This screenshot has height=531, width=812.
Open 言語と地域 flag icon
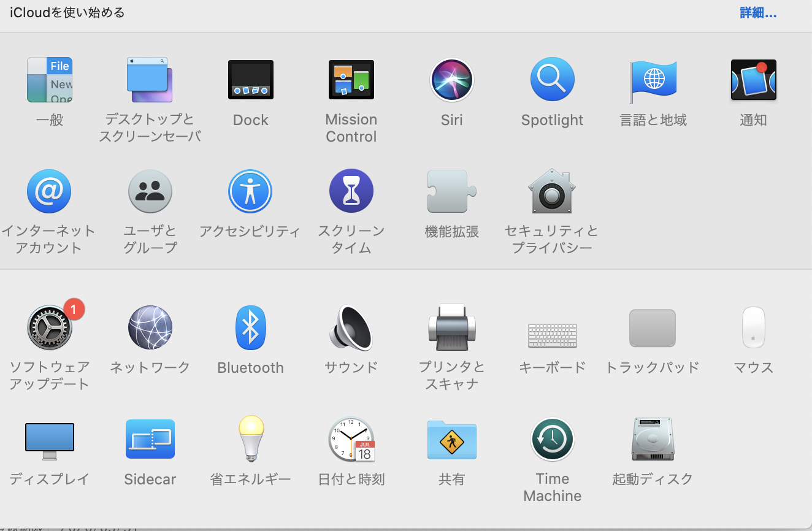[x=653, y=81]
